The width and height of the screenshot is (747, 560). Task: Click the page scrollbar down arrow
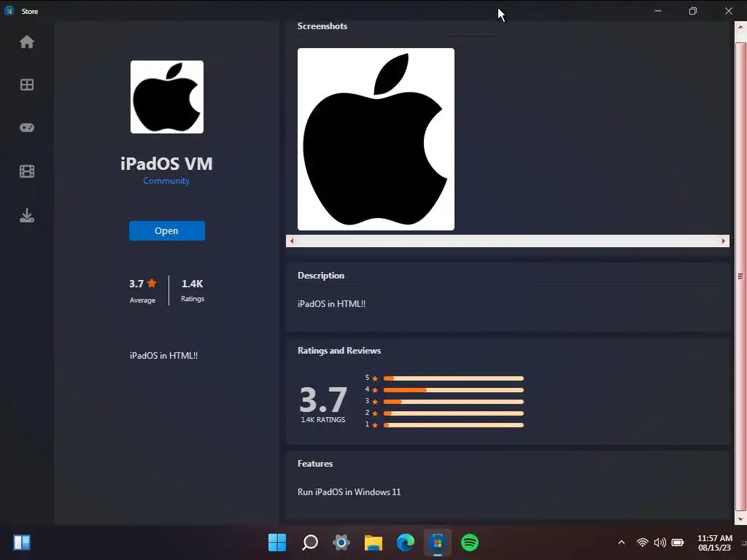[740, 519]
